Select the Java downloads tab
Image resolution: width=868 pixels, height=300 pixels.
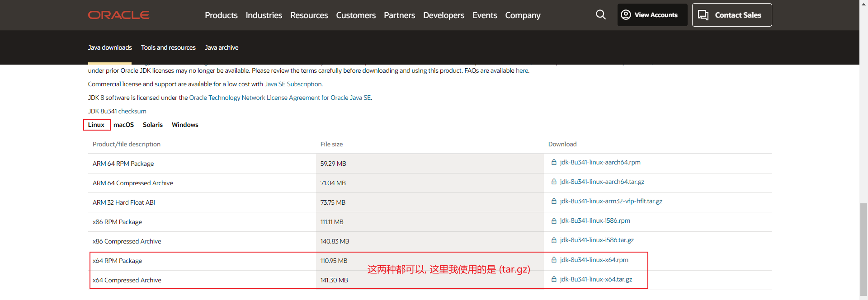click(110, 47)
